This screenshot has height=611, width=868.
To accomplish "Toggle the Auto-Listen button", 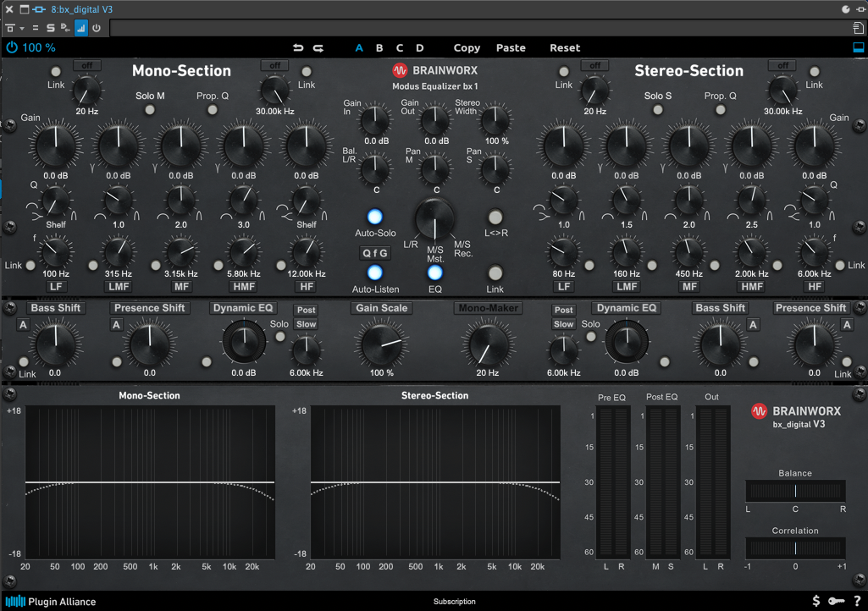I will pos(375,272).
